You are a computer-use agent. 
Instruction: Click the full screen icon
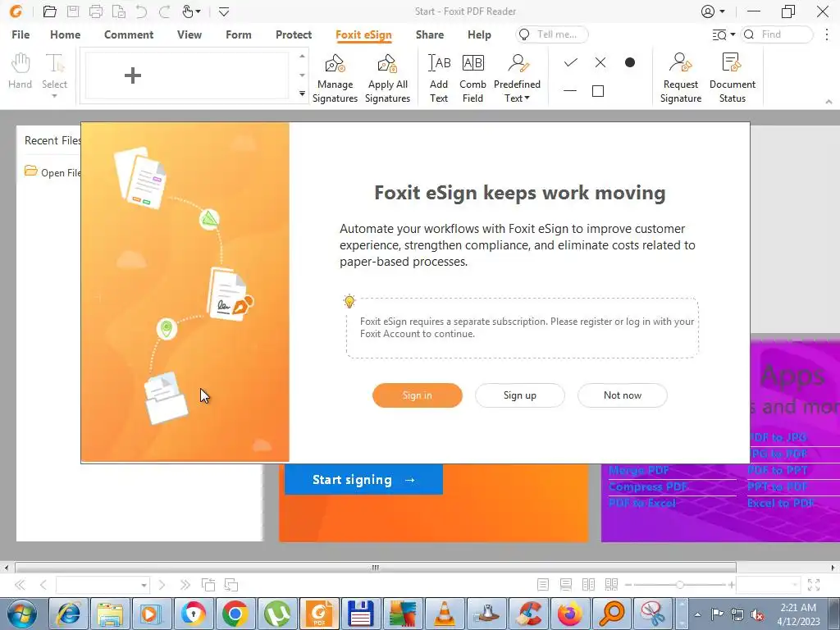click(814, 585)
